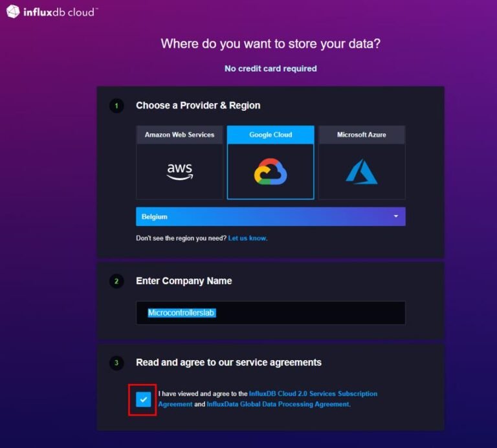Click the step 2 number badge
Viewport: 497px width, 448px height.
click(116, 281)
